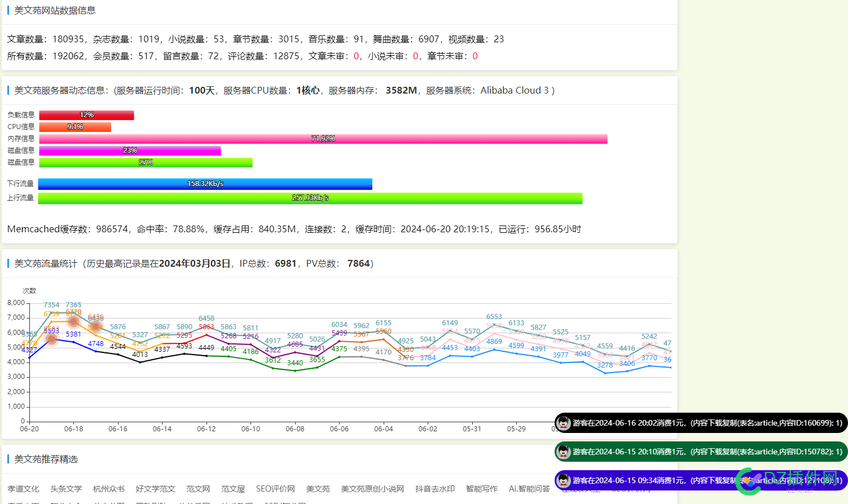Click the 06-12 x-axis date label
This screenshot has width=848, height=504.
206,429
